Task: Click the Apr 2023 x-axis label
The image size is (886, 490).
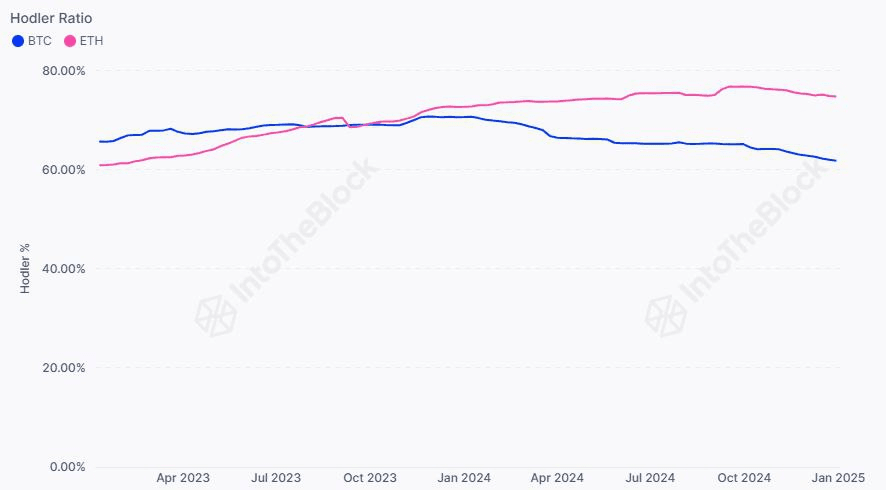Action: (x=183, y=478)
